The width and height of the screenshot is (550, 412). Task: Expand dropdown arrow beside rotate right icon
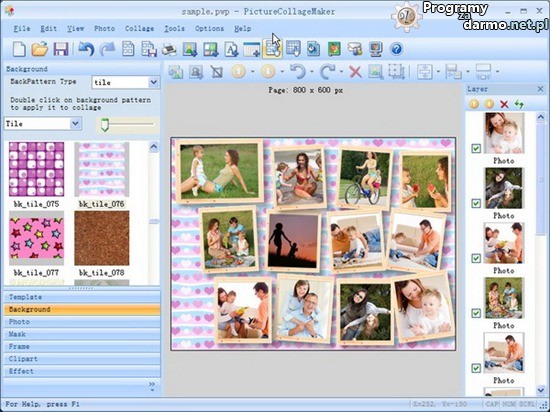point(341,72)
